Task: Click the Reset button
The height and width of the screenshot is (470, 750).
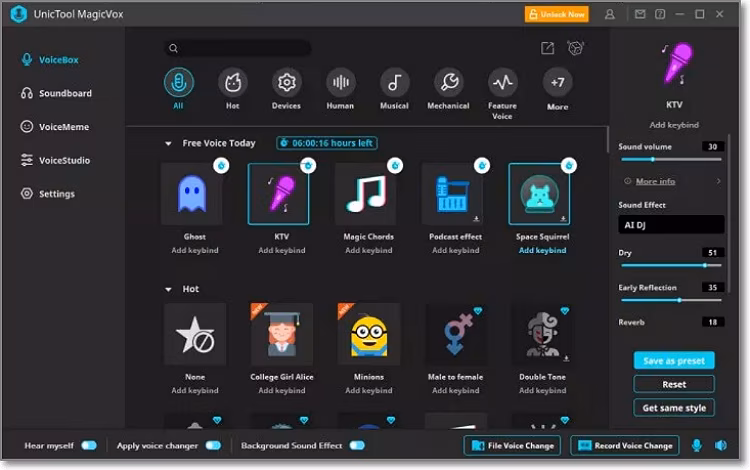Action: [x=674, y=384]
